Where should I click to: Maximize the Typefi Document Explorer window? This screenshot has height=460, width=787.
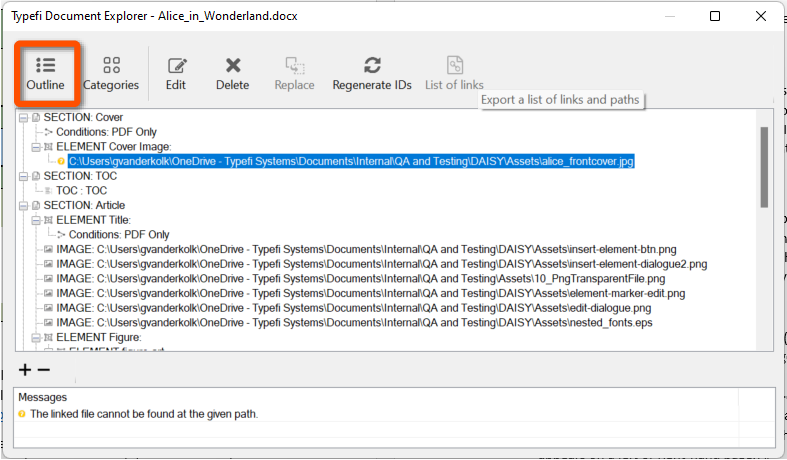point(715,16)
